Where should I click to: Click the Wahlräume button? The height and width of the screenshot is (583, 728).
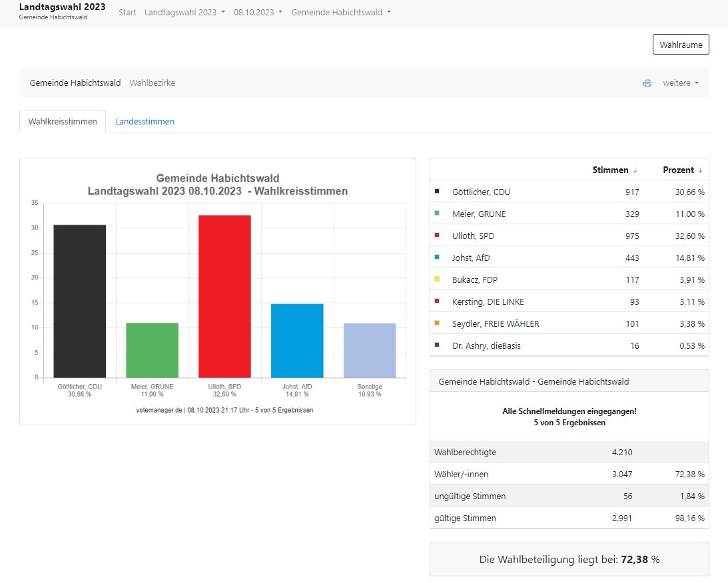681,45
